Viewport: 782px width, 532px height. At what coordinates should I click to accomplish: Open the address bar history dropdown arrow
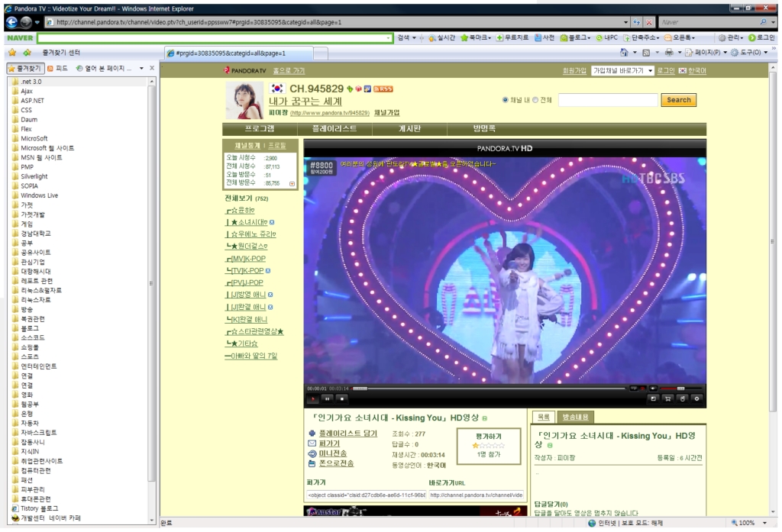(x=626, y=22)
